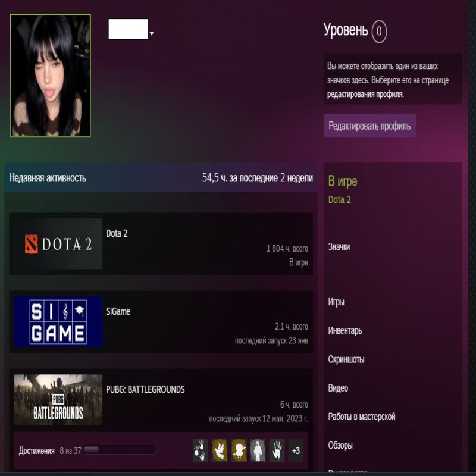Image resolution: width=476 pixels, height=476 pixels.
Task: Open the Скриншоты link
Action: point(346,359)
